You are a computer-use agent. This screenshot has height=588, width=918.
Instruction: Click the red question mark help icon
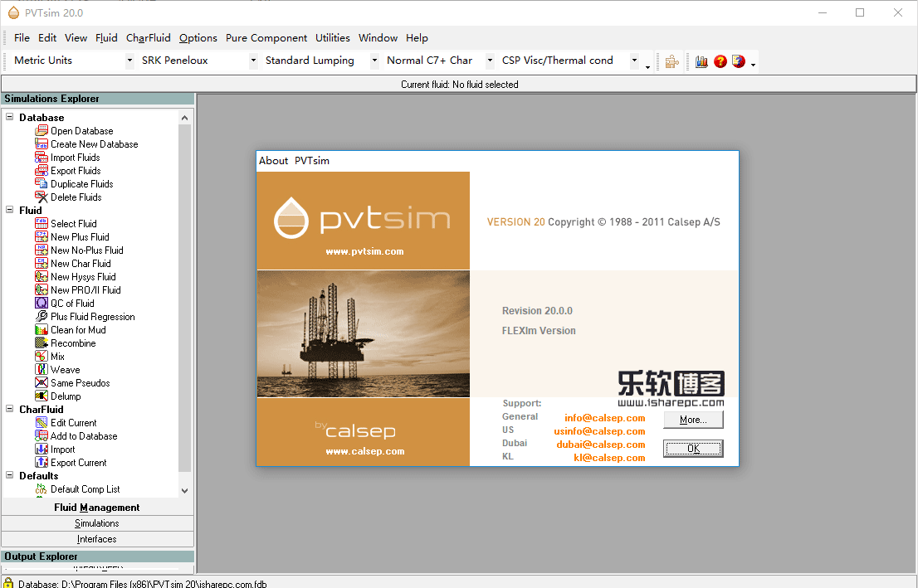(x=720, y=61)
